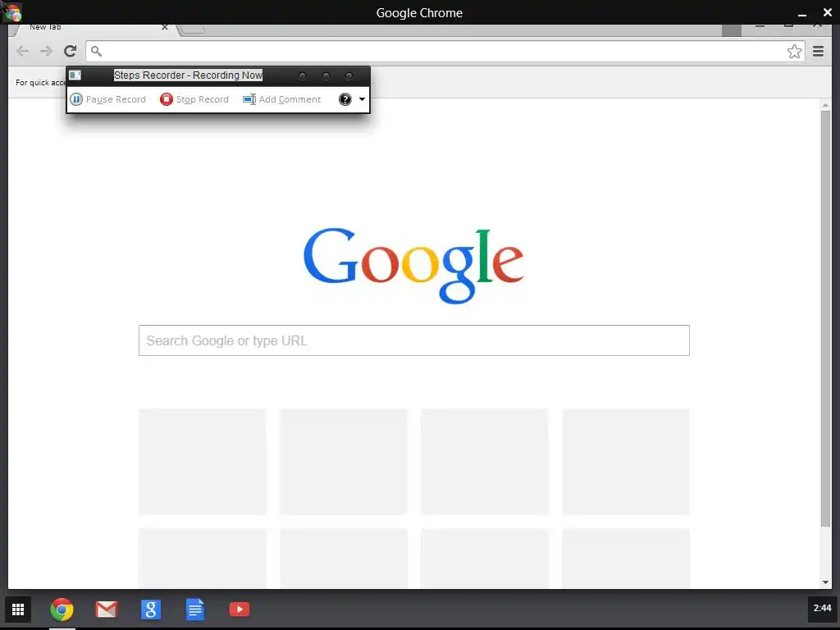
Task: Go forward with Chrome's forward arrow
Action: click(47, 51)
